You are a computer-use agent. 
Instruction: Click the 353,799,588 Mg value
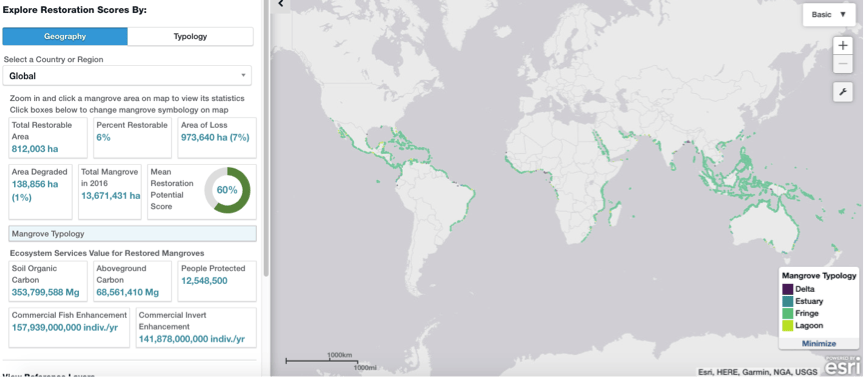click(x=46, y=293)
